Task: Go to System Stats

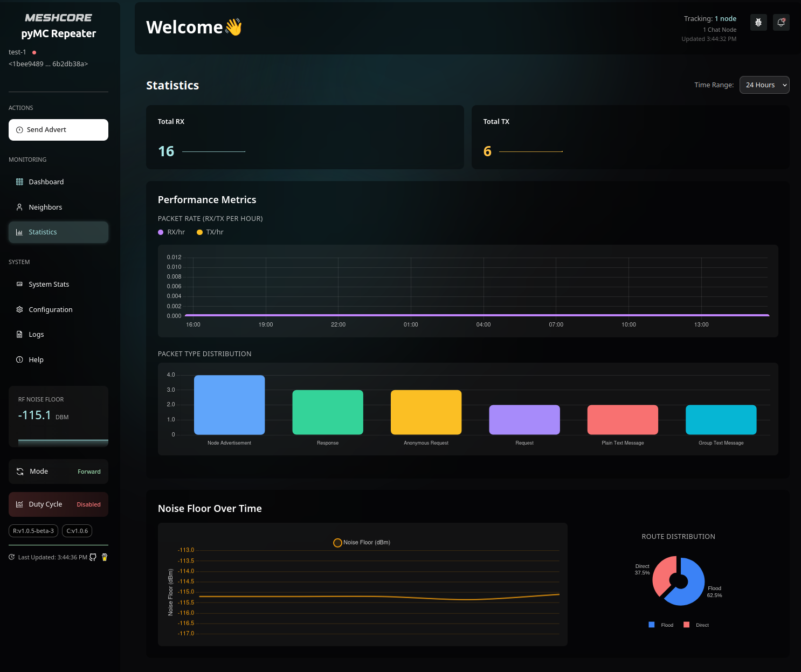Action: click(x=49, y=285)
